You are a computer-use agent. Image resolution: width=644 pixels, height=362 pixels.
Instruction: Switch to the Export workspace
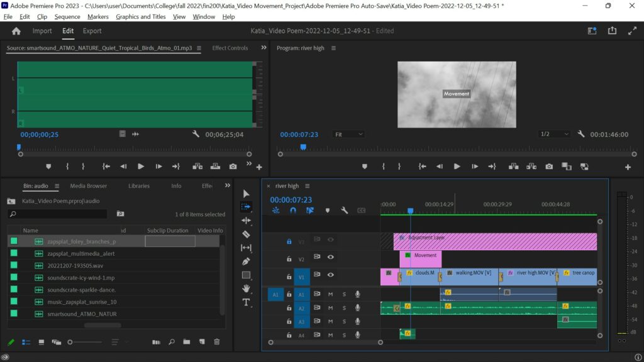pyautogui.click(x=92, y=31)
